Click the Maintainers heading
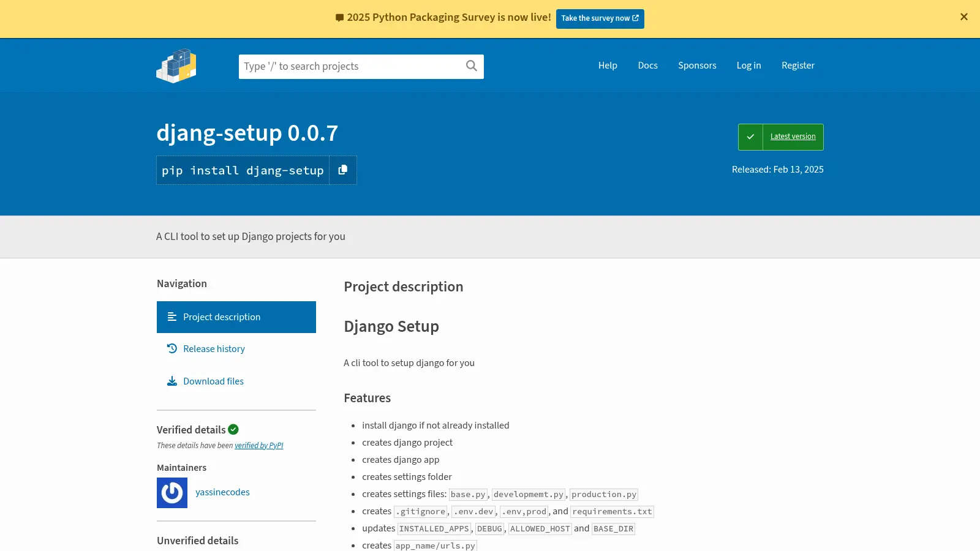Screen dimensions: 980x551 point(181,468)
